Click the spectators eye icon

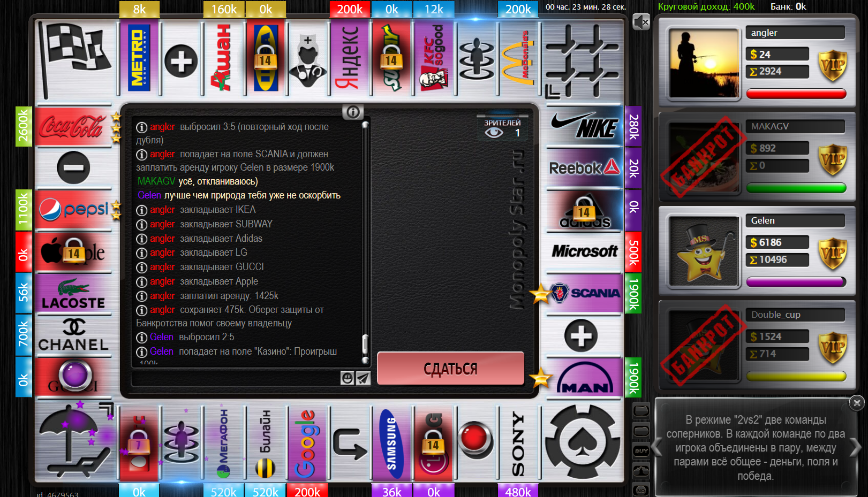(494, 132)
